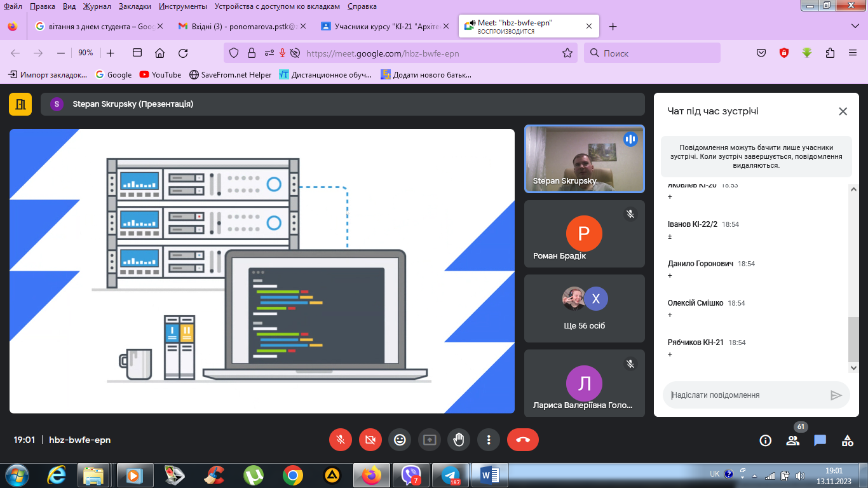
Task: Open the YouTube bookmark link
Action: coord(160,74)
